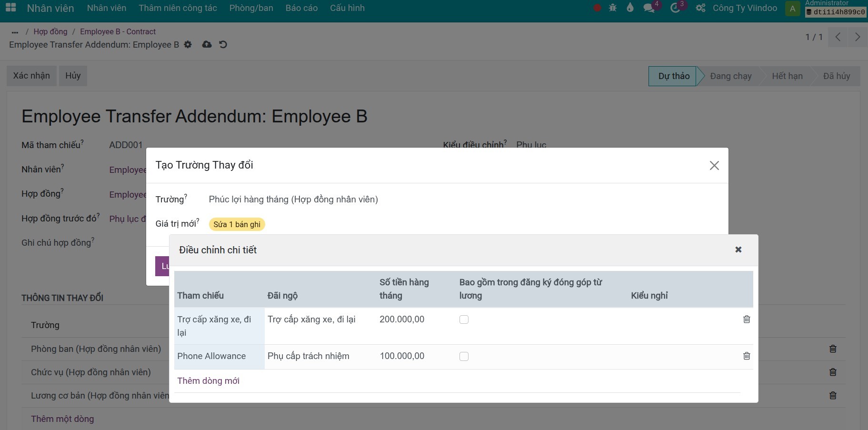Click the discard changes undo icon
This screenshot has width=868, height=430.
[x=223, y=44]
